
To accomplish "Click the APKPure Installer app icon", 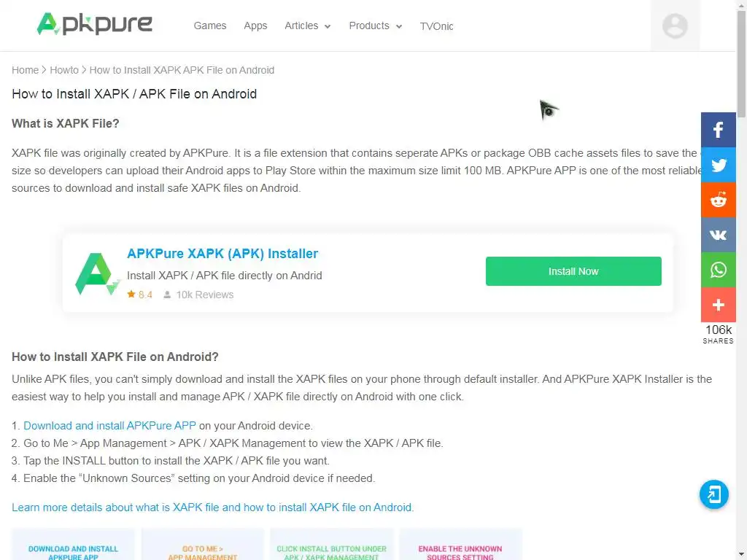I will coord(97,274).
